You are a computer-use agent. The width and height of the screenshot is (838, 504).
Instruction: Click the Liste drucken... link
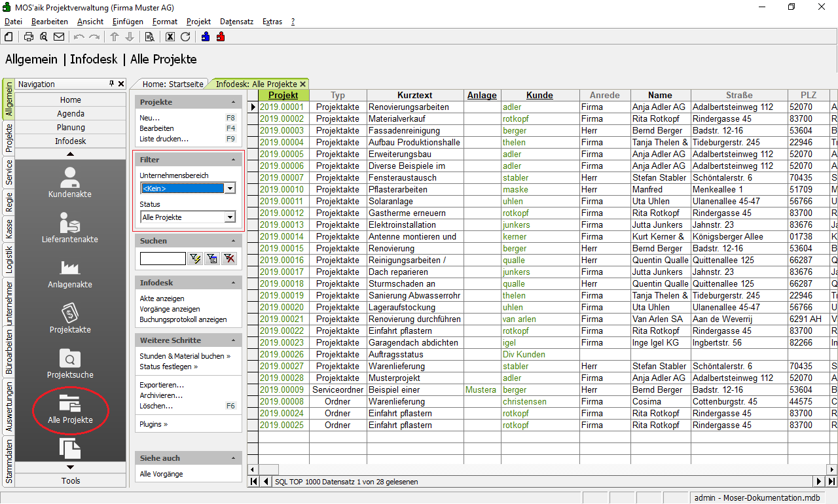(x=164, y=139)
